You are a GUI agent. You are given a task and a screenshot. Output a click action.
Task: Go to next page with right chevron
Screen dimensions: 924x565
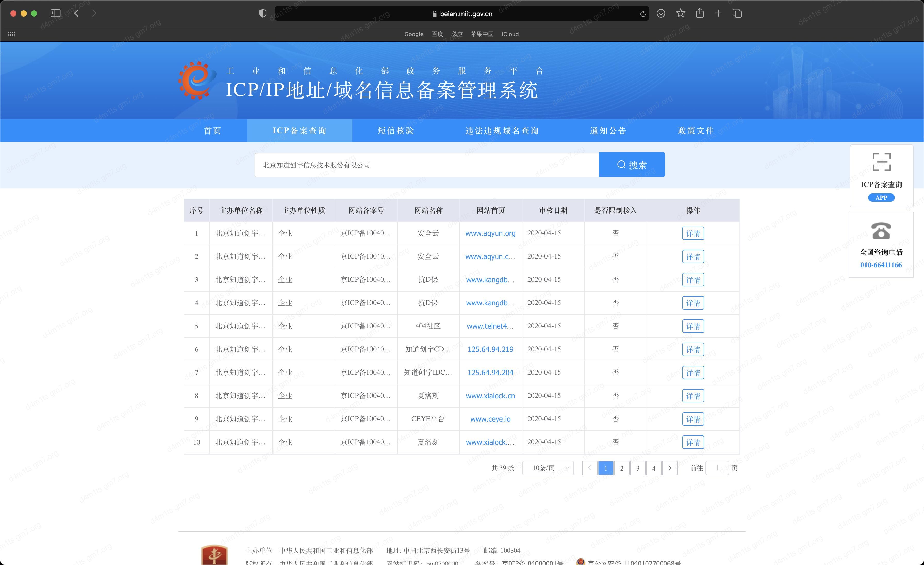point(669,468)
